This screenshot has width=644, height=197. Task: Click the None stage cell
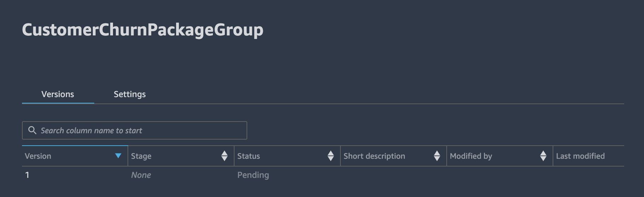141,175
